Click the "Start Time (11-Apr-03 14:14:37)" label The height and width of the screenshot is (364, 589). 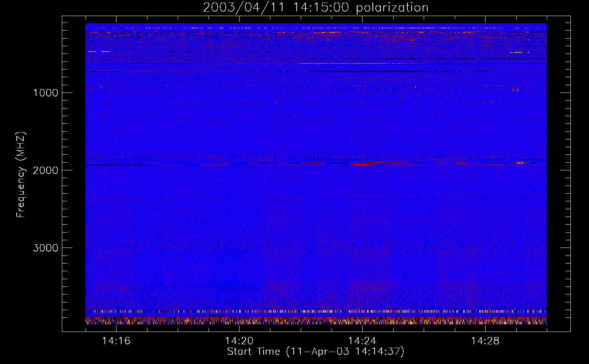[316, 352]
